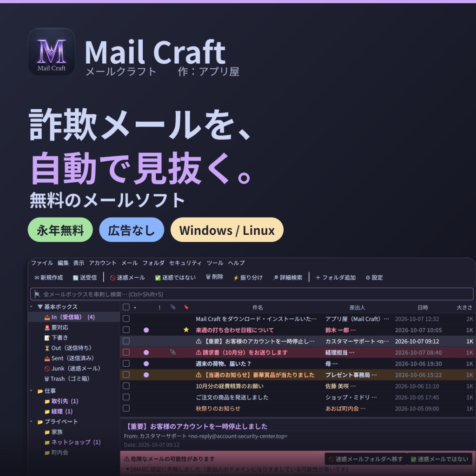Tick checkbox for 【当選のお知らせ】 row
This screenshot has width=476, height=476.
pos(126,375)
